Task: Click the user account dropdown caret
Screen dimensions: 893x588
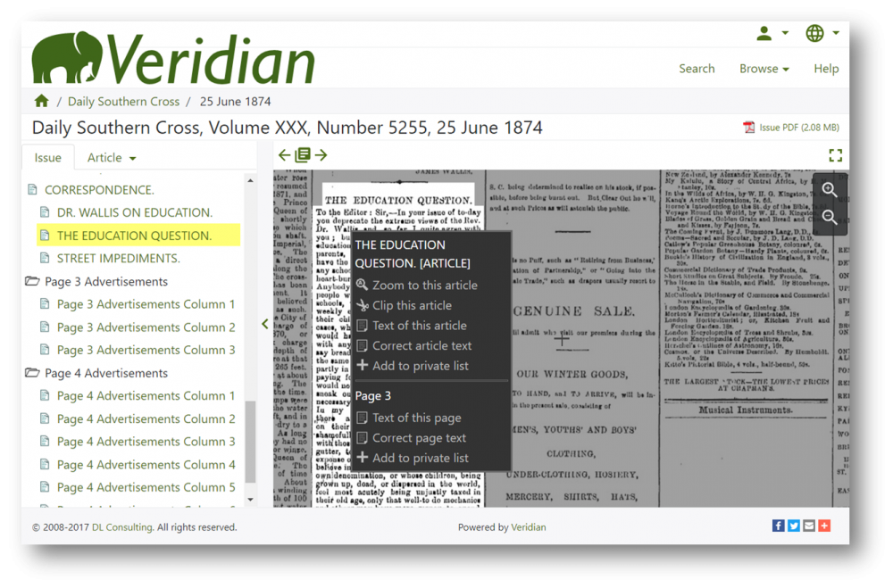Action: pyautogui.click(x=785, y=33)
